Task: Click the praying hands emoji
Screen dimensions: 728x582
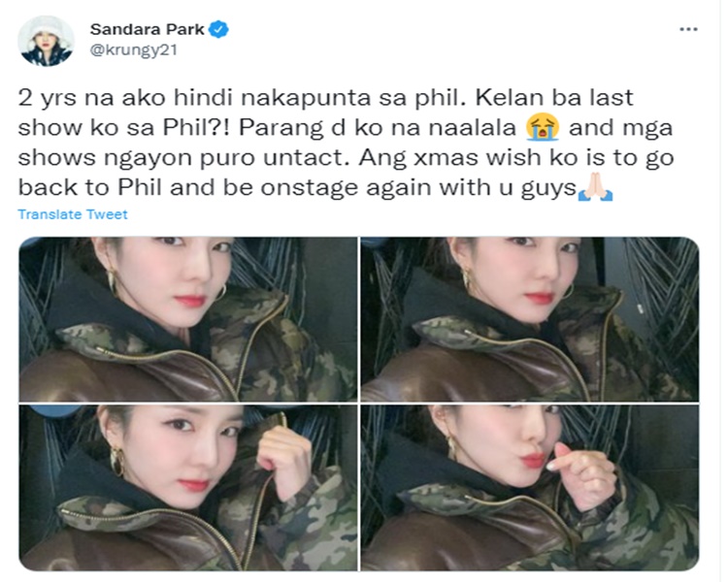Action: [595, 187]
